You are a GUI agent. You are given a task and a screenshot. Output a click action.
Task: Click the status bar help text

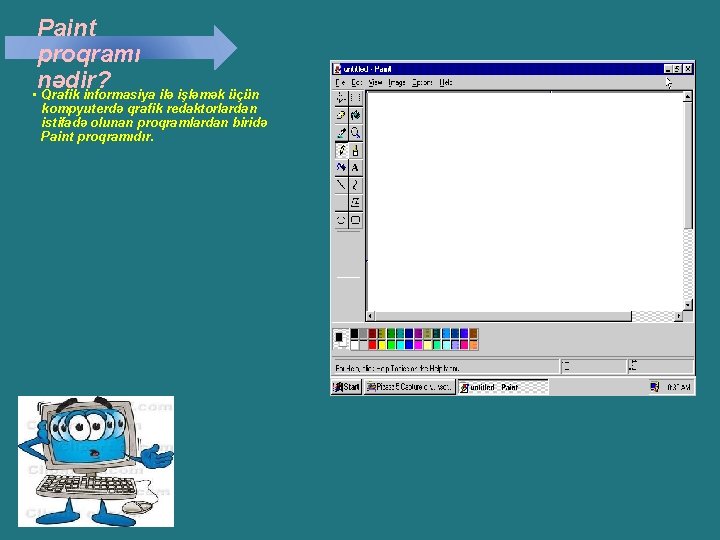pyautogui.click(x=397, y=368)
